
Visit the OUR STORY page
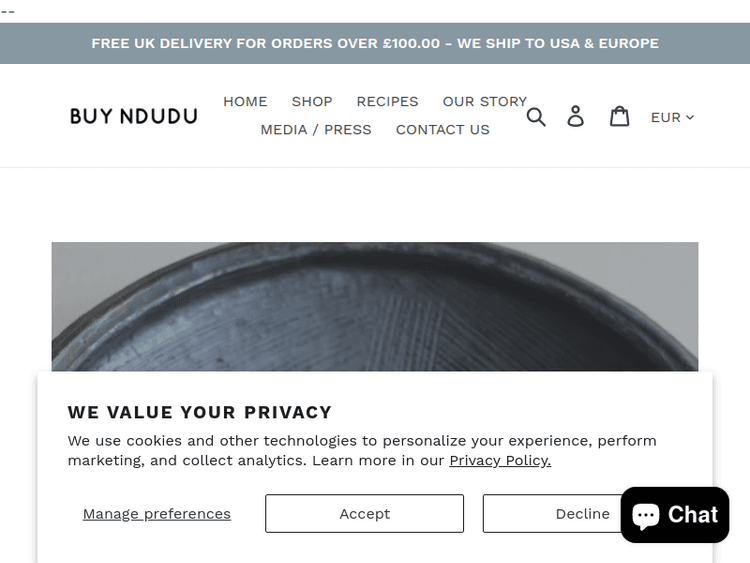point(484,101)
